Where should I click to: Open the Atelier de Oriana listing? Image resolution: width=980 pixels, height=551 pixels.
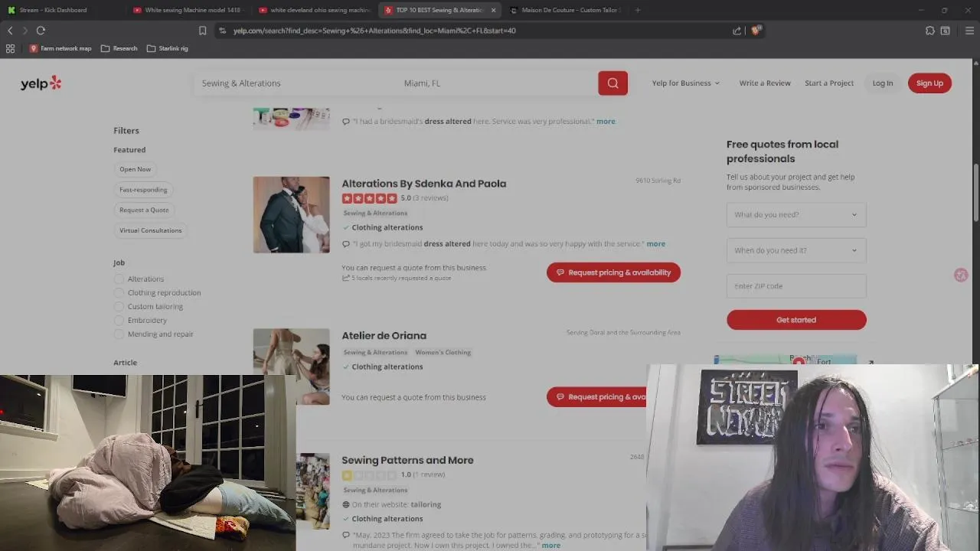click(x=384, y=335)
